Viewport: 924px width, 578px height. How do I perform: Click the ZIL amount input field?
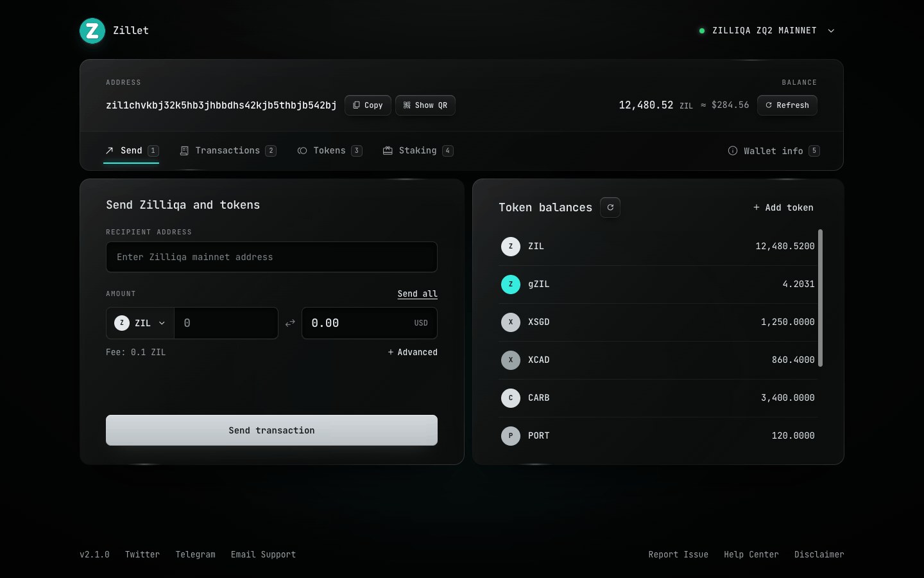tap(226, 323)
